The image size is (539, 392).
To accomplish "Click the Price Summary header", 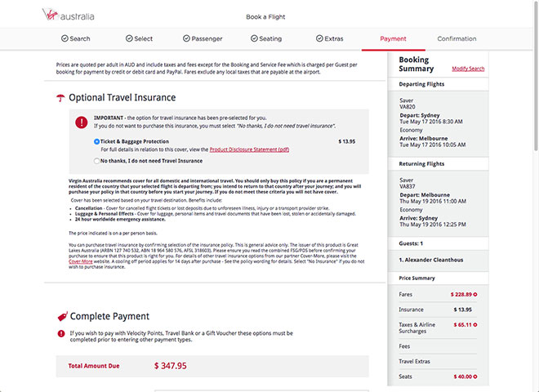I will [416, 278].
